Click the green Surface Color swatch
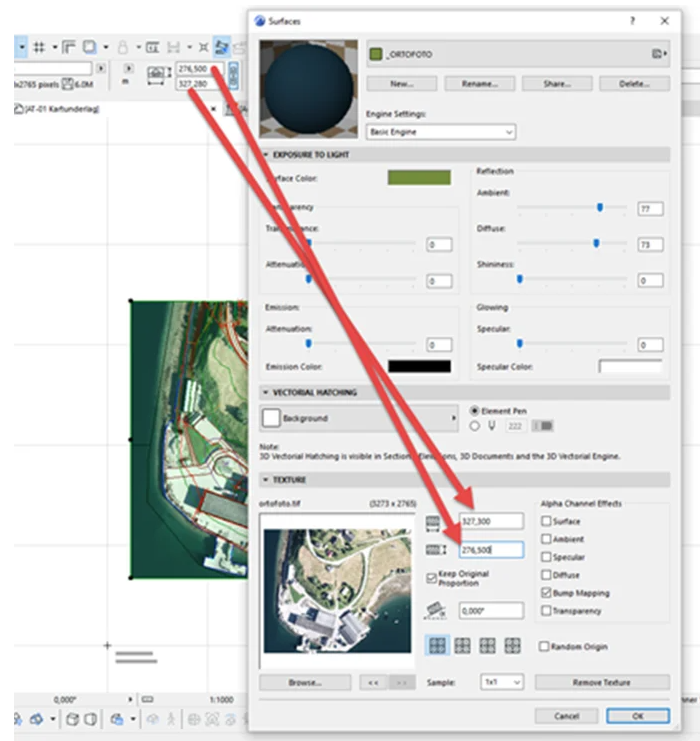 click(x=419, y=177)
